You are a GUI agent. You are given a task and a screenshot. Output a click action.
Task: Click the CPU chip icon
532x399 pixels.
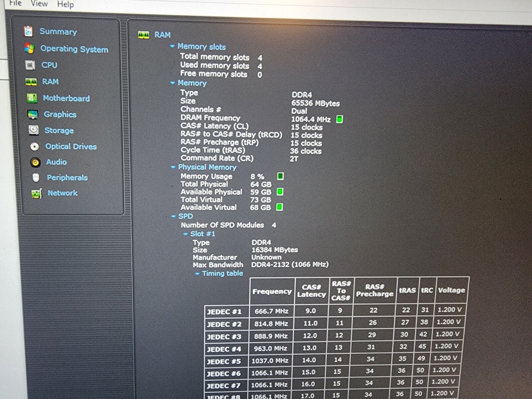pyautogui.click(x=30, y=65)
